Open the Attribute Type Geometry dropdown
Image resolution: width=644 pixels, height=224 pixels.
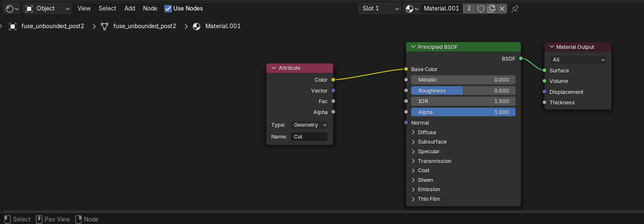(309, 125)
